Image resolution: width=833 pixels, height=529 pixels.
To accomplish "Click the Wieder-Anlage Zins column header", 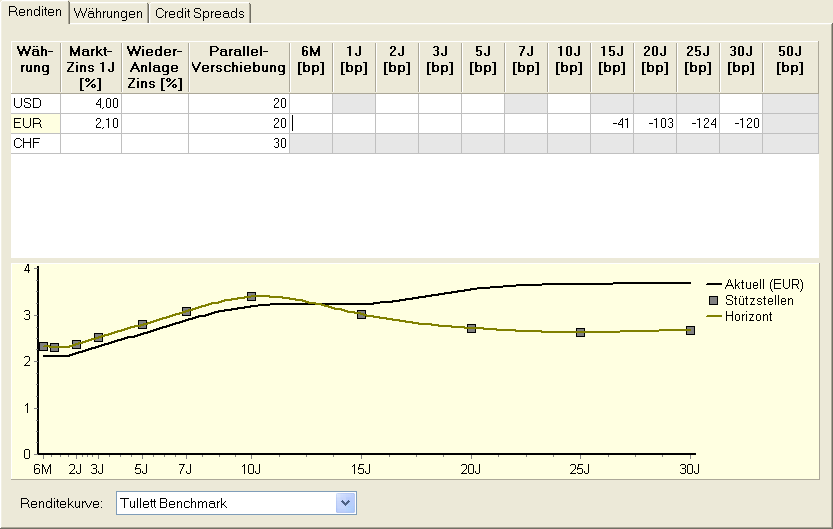I will pyautogui.click(x=155, y=67).
